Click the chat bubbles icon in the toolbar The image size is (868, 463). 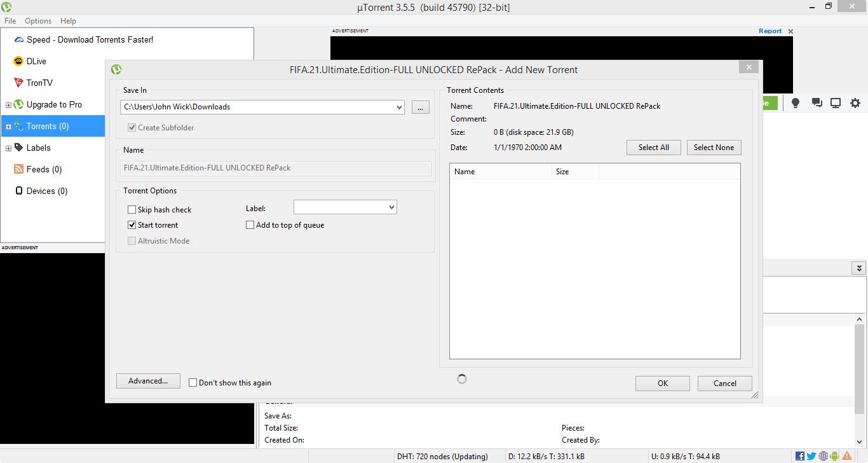817,103
